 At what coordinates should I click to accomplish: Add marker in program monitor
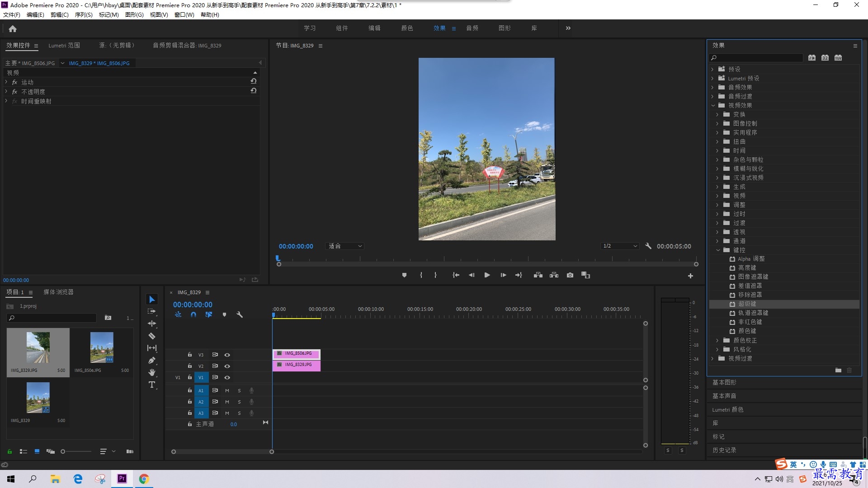(x=404, y=275)
